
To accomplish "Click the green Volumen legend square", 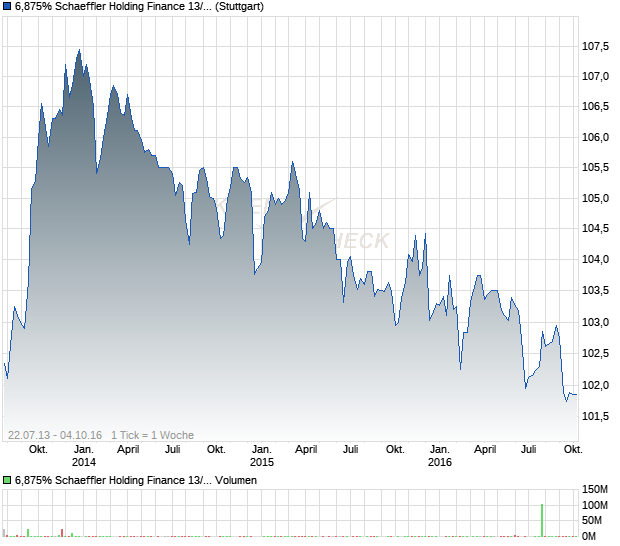I will coord(7,480).
